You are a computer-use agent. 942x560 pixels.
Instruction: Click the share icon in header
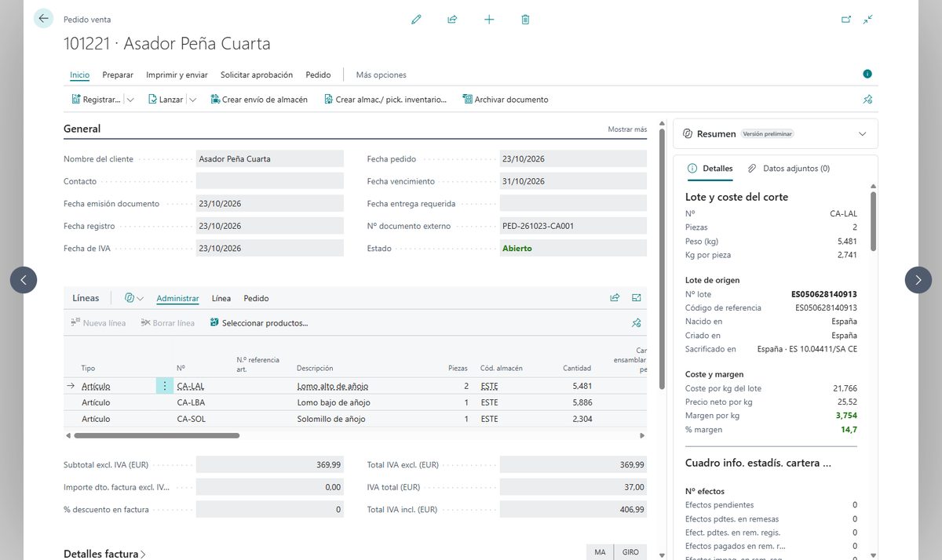click(x=452, y=19)
